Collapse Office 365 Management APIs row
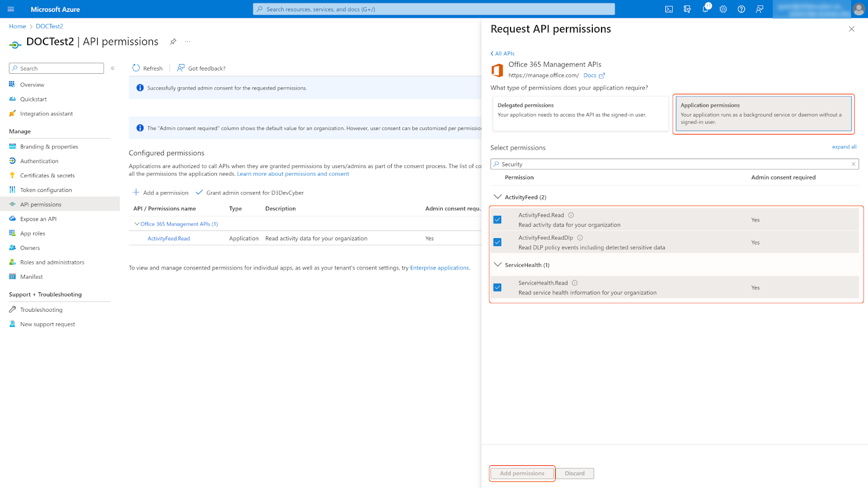868x488 pixels. pos(137,224)
